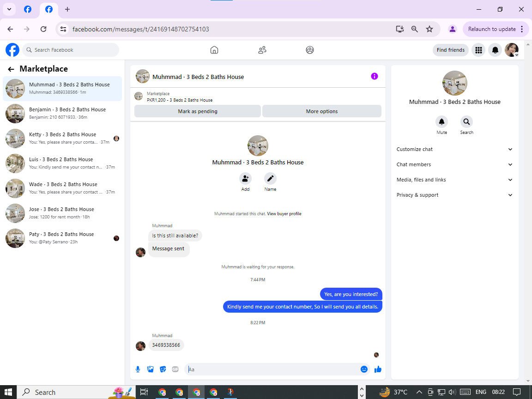The height and width of the screenshot is (399, 532).
Task: Click Relaunch to update button
Action: tap(496, 29)
